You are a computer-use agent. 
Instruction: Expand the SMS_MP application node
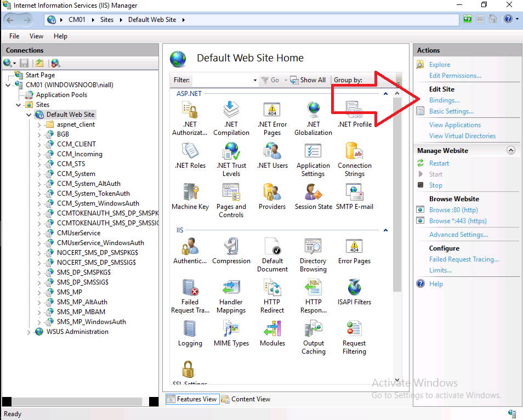(x=39, y=293)
